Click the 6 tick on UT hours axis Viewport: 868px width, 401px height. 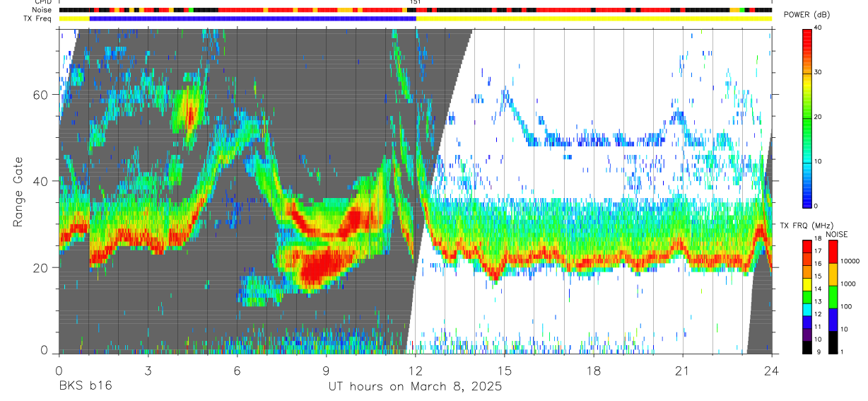tap(237, 371)
